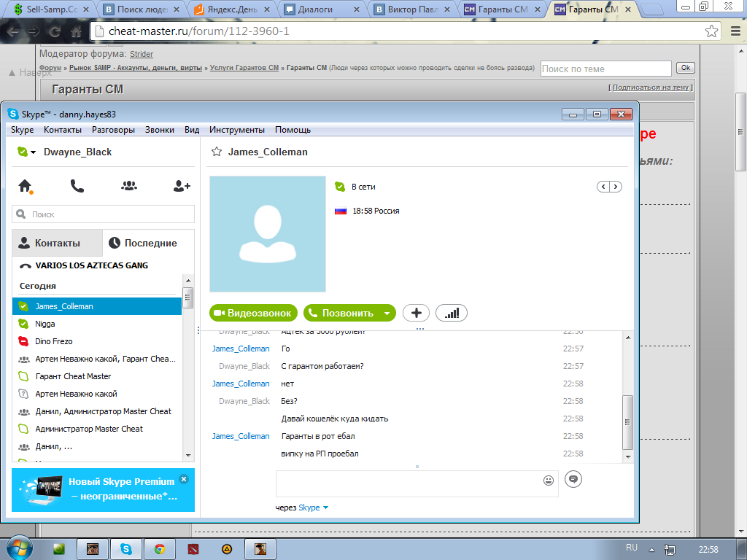Switch to the Последние tab
This screenshot has height=560, width=747.
(x=148, y=243)
